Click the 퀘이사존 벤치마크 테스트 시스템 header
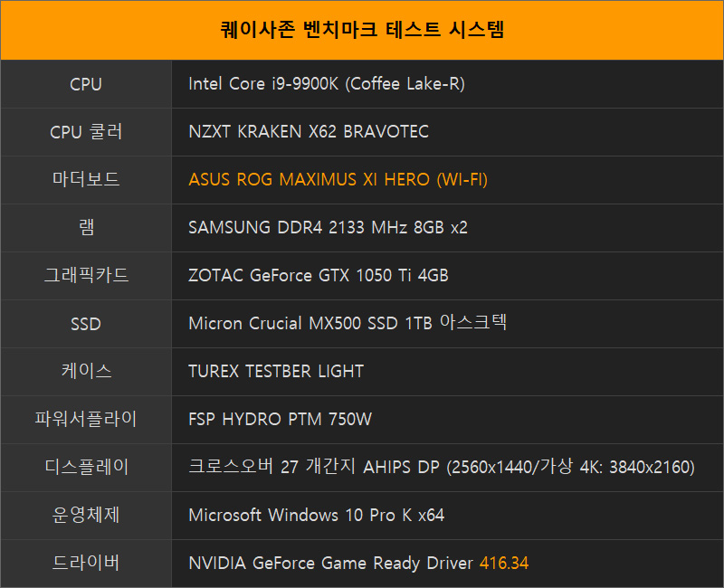 [362, 30]
